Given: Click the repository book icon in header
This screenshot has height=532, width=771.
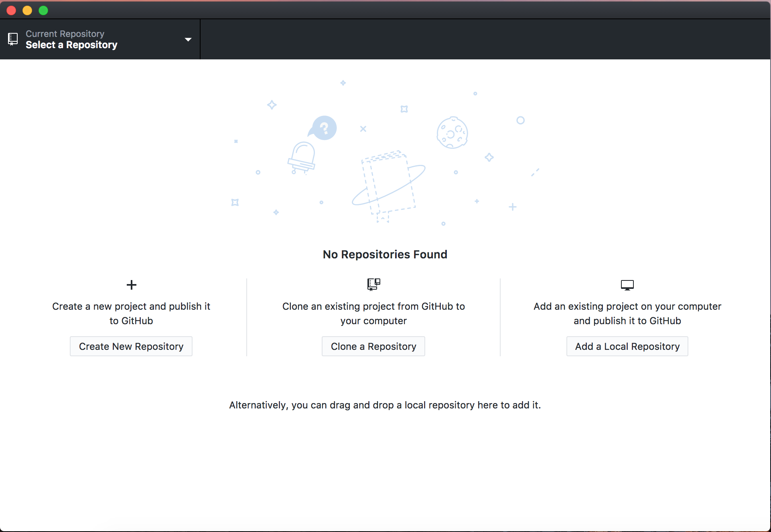Looking at the screenshot, I should pos(13,39).
